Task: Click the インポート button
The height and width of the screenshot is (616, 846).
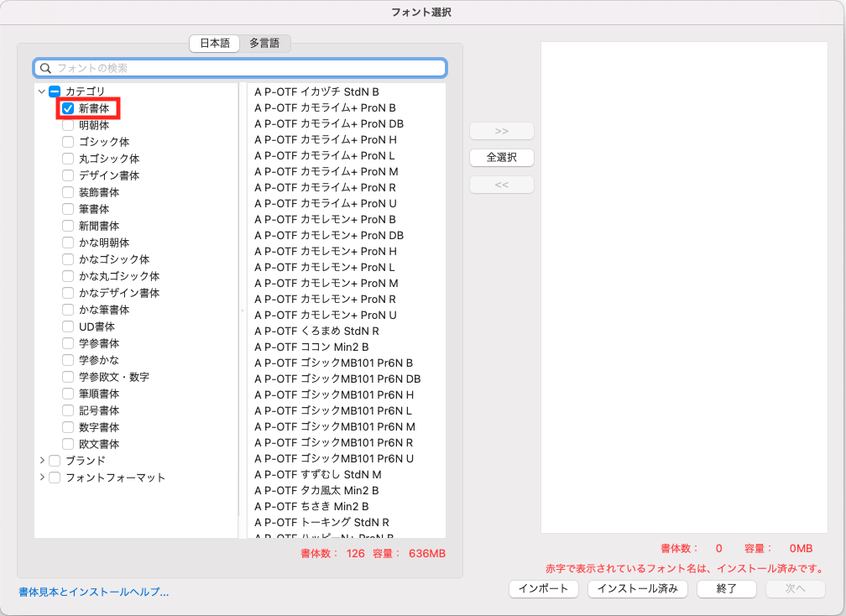Action: [543, 588]
